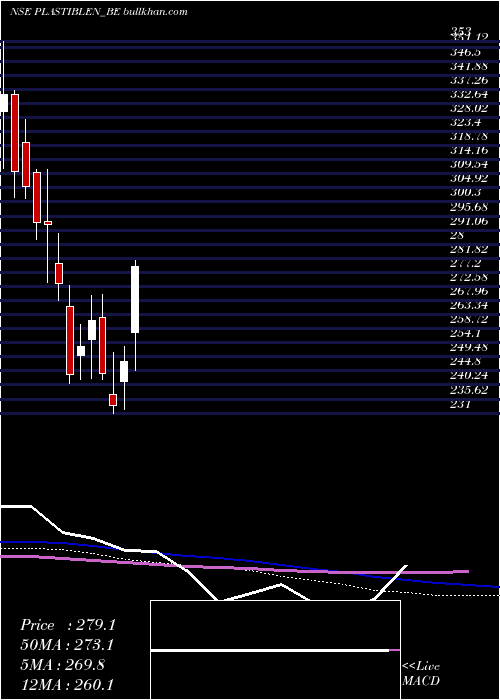This screenshot has height=700, width=500.
Task: Select the 231 price label
Action: 459,404
